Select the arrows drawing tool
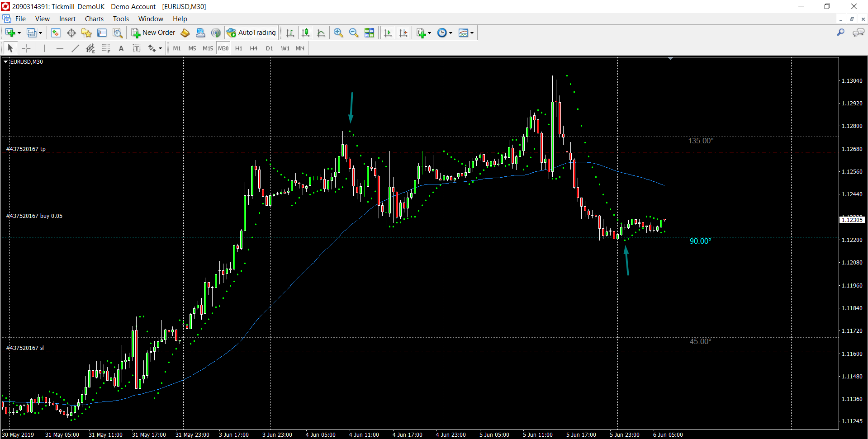The width and height of the screenshot is (868, 439). (x=152, y=48)
